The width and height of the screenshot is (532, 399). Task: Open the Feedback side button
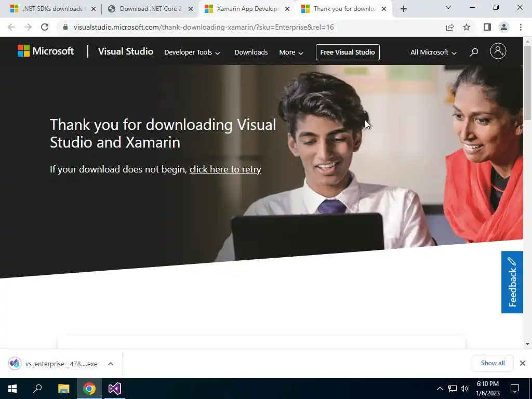click(x=512, y=282)
